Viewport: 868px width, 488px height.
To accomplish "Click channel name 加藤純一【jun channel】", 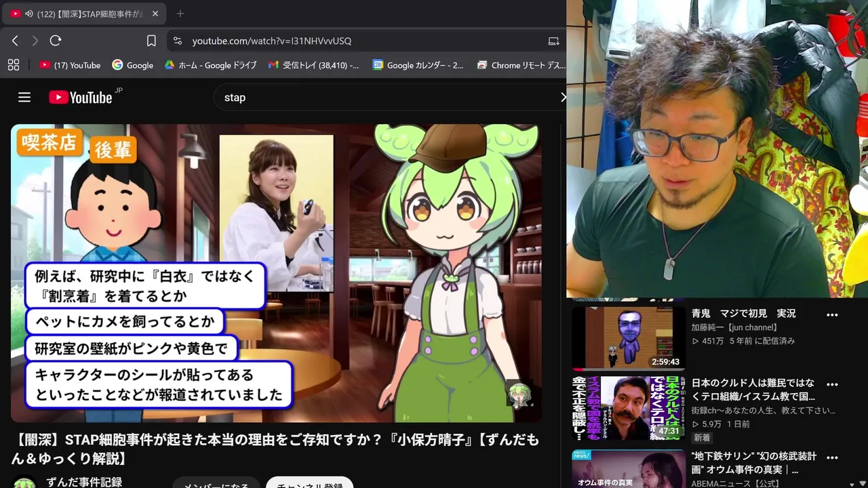I will 734,327.
